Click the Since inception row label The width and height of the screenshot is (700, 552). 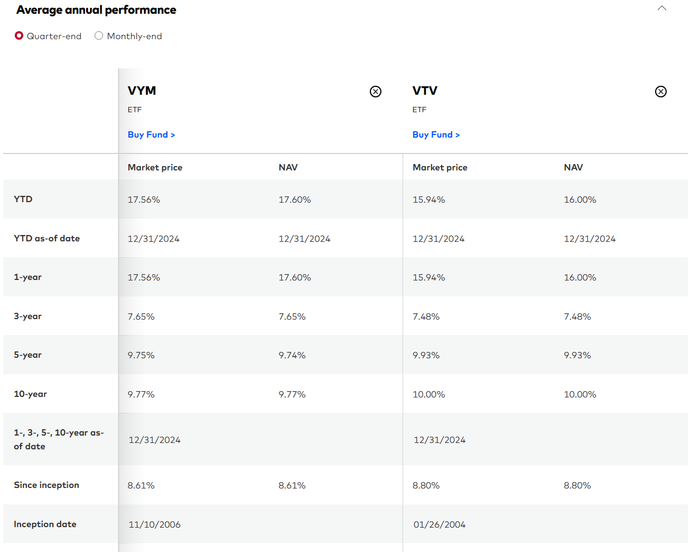pos(46,485)
